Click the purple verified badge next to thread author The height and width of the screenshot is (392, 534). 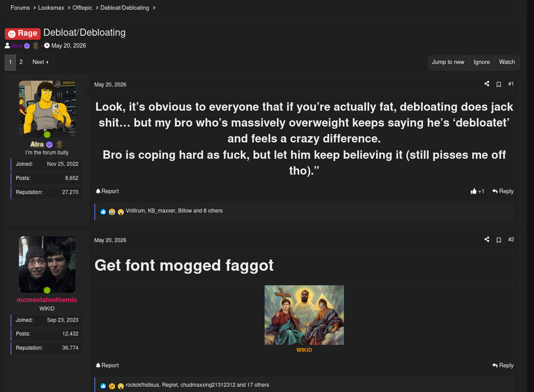[27, 46]
